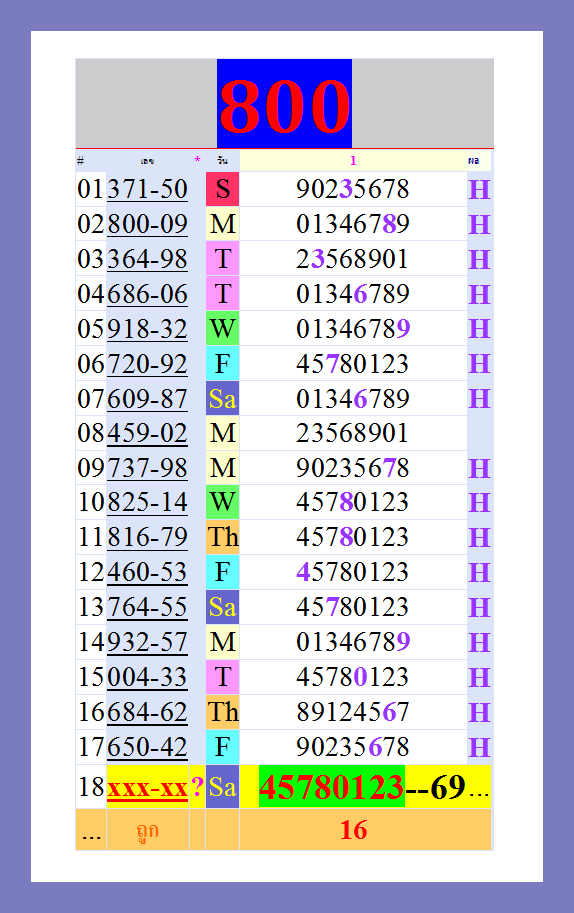Image resolution: width=574 pixels, height=913 pixels.
Task: Click green W day cell in row 05
Action: coord(222,328)
